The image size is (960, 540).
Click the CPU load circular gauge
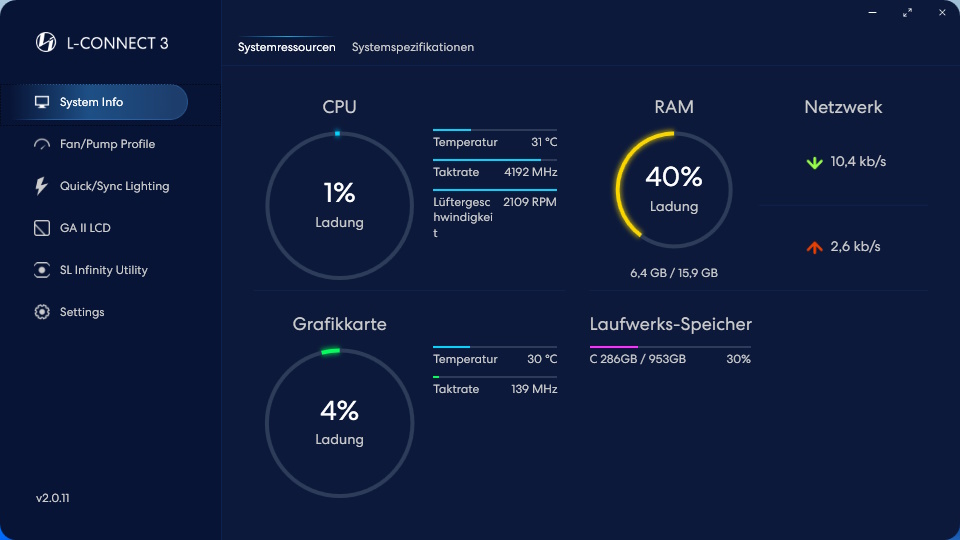click(339, 205)
